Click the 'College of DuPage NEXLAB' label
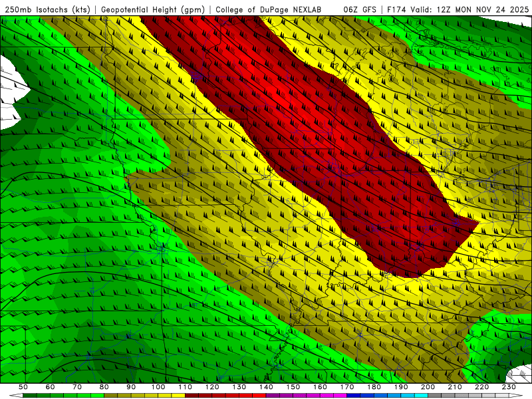 point(268,10)
